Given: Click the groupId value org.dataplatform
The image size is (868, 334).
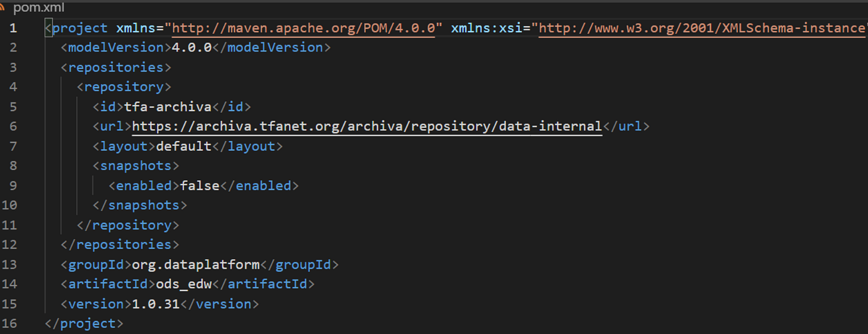Looking at the screenshot, I should (x=196, y=264).
